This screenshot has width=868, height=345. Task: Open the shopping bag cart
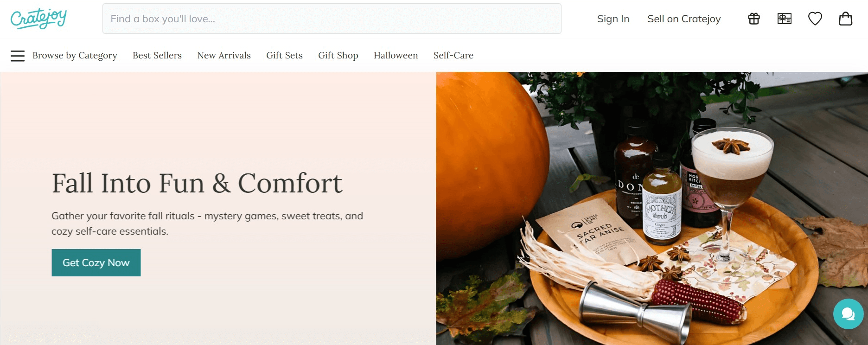846,19
